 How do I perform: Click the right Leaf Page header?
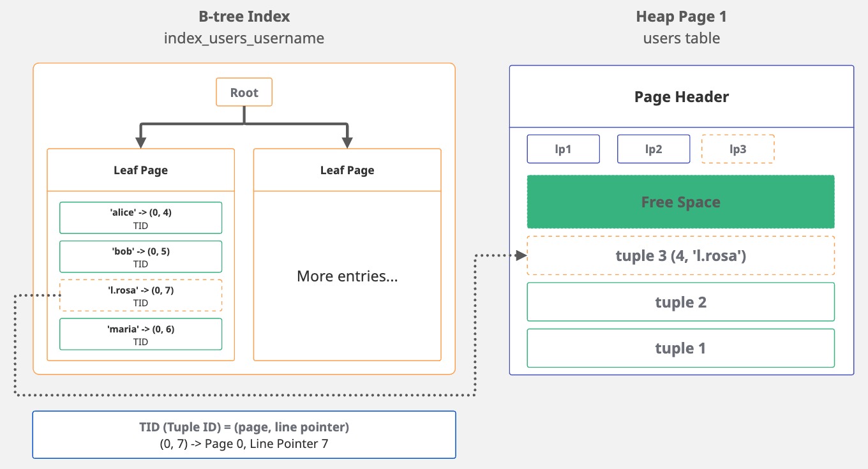click(347, 170)
